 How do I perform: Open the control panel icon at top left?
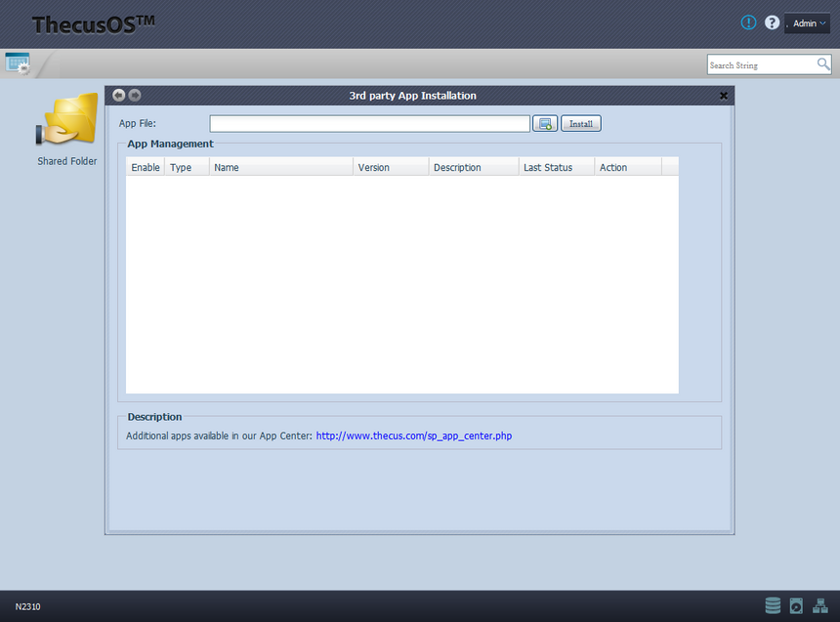coord(18,63)
